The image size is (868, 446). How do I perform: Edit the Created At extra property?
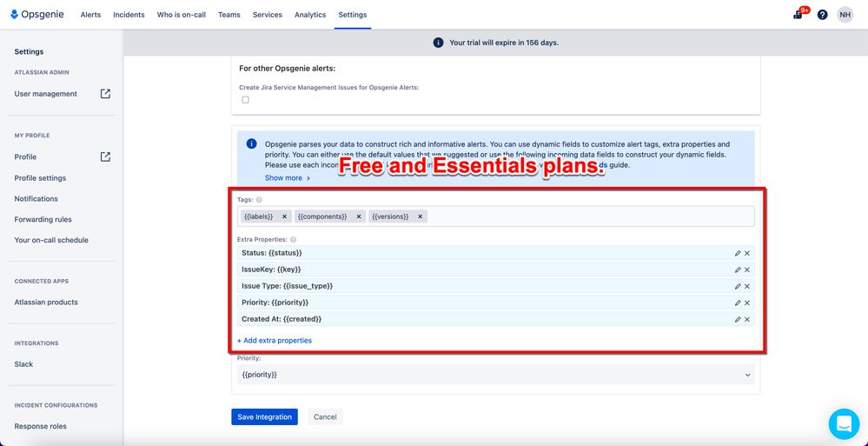pos(738,320)
